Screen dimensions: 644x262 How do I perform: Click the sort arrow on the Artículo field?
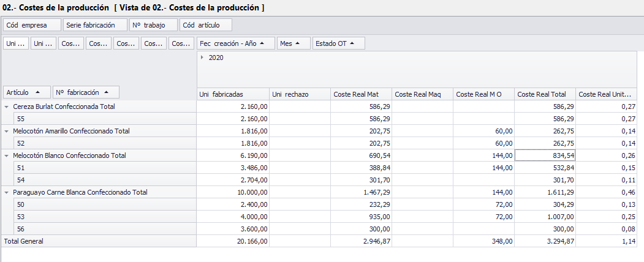point(38,92)
